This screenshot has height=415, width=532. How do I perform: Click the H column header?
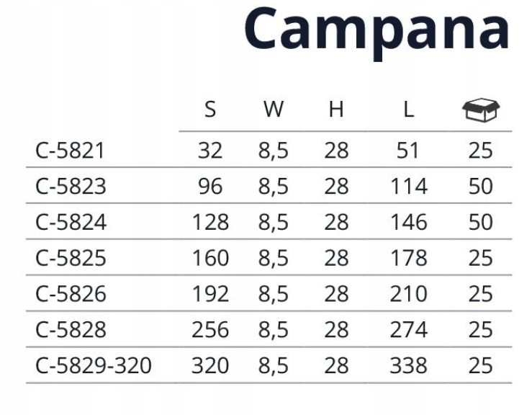[x=336, y=110]
